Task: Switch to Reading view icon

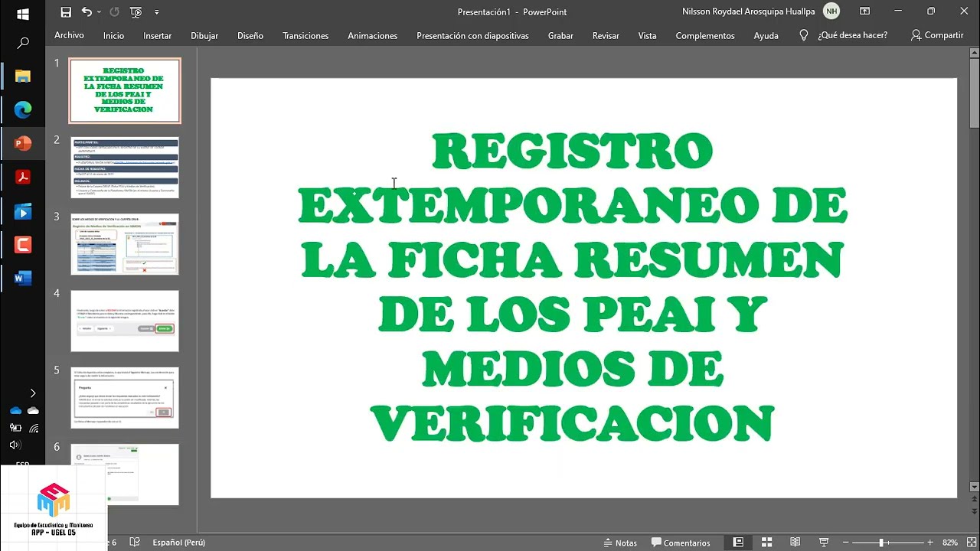Action: coord(795,543)
